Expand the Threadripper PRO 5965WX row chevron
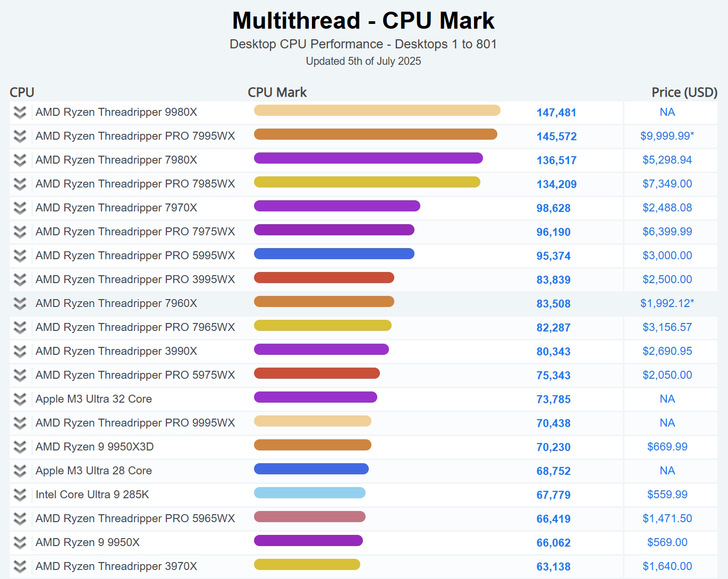The image size is (728, 579). [20, 519]
